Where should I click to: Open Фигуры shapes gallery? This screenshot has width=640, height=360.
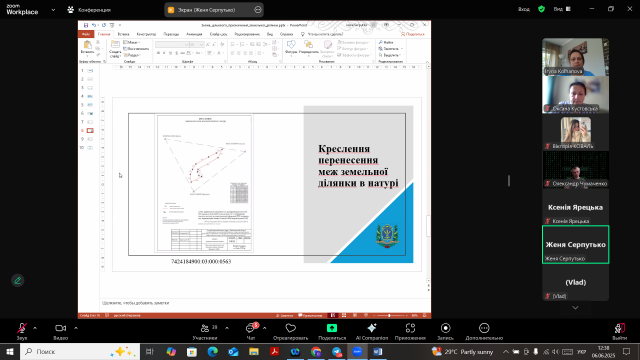click(291, 48)
